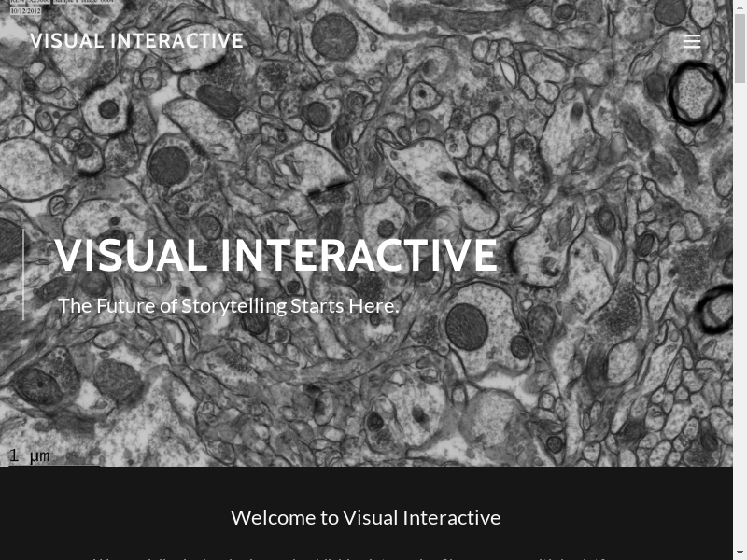Click the '1 µm' scale bar label
This screenshot has height=560, width=747.
(x=29, y=455)
